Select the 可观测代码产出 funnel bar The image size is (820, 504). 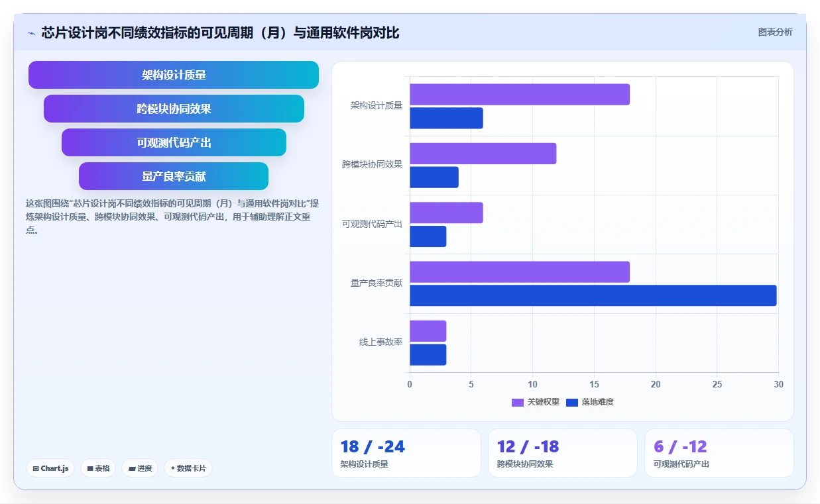tap(174, 142)
